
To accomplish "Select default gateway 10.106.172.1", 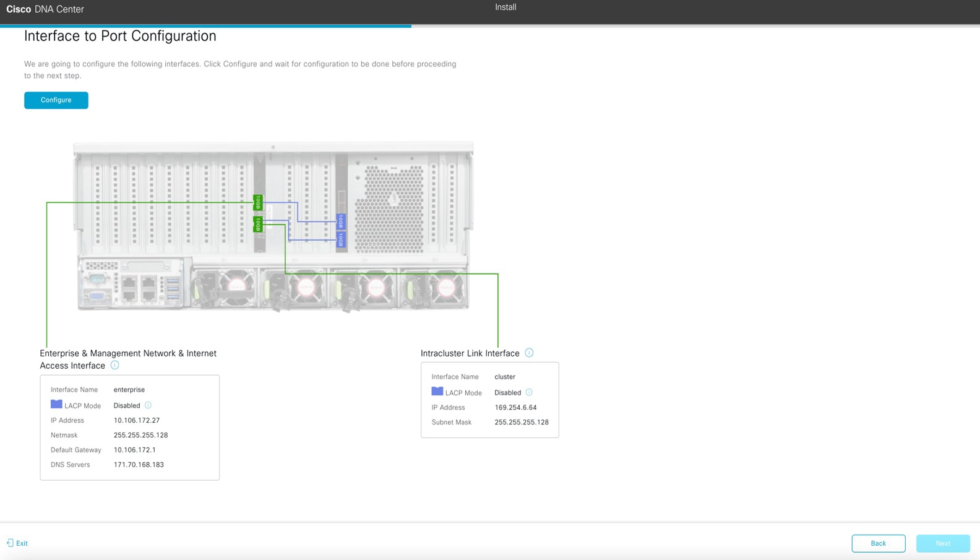I will [135, 450].
